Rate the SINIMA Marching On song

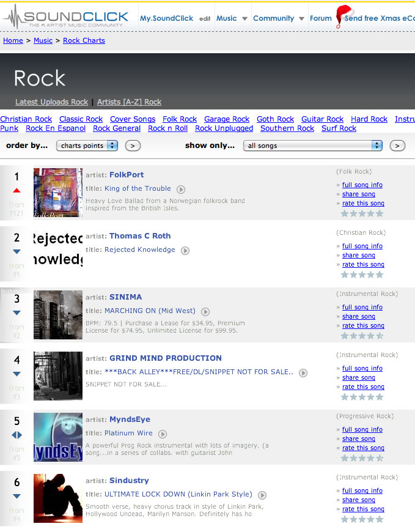click(363, 325)
